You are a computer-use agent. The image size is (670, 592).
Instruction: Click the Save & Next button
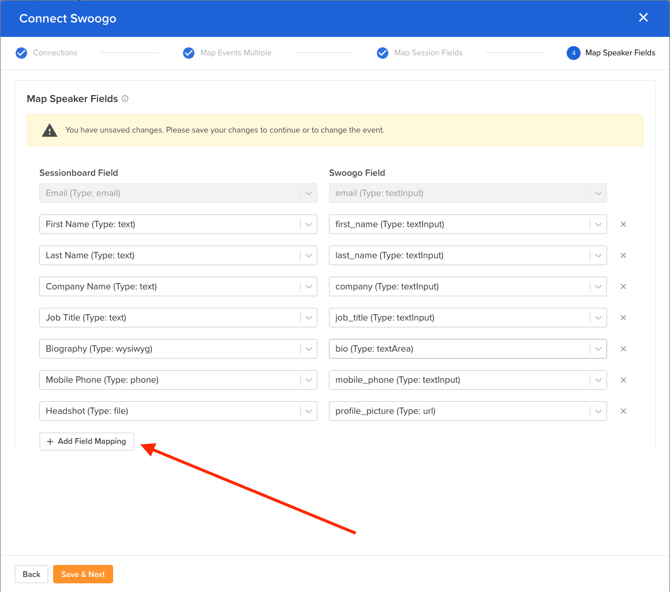pos(83,574)
